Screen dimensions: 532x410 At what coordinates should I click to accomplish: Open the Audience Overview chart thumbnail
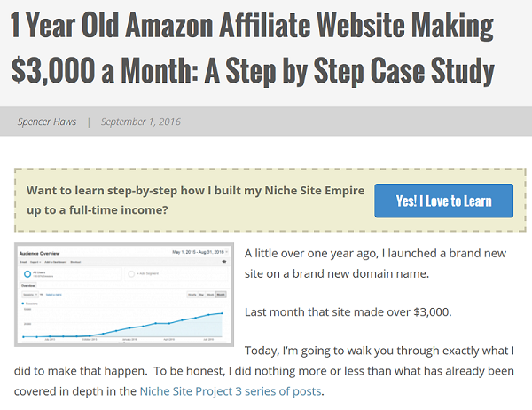tap(124, 295)
